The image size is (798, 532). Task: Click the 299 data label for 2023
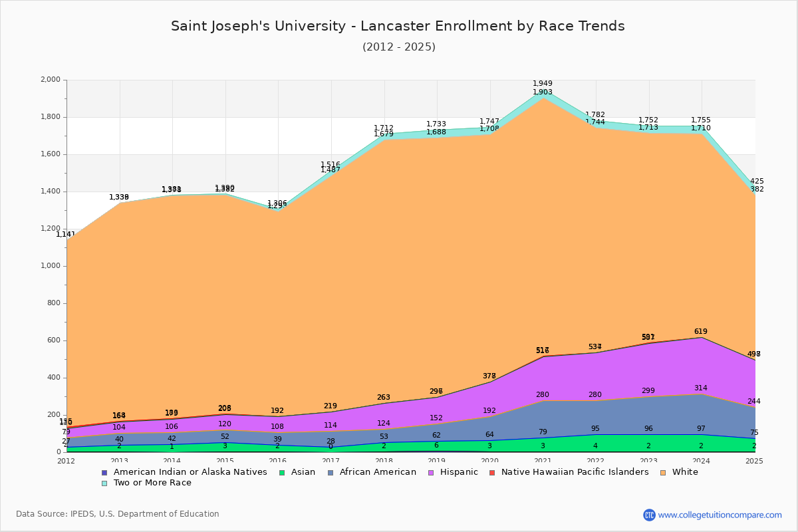coord(648,391)
